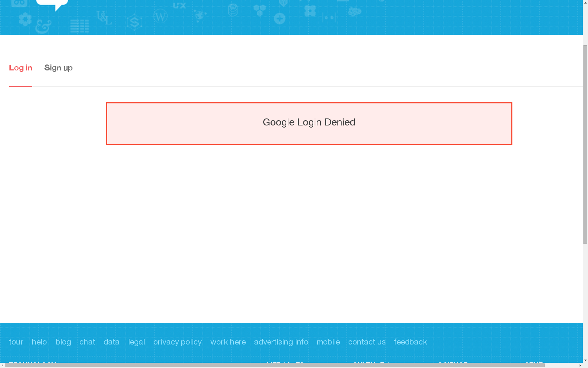
Task: Open the chat footer link
Action: (x=87, y=342)
